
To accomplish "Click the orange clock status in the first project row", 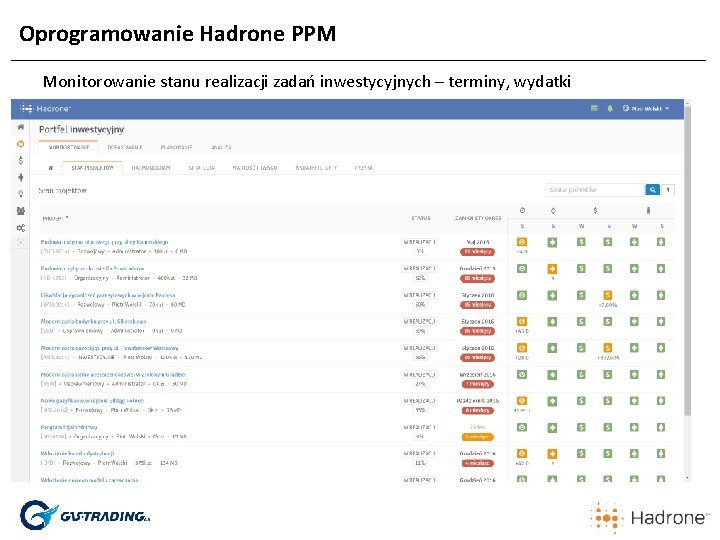I will pyautogui.click(x=522, y=242).
